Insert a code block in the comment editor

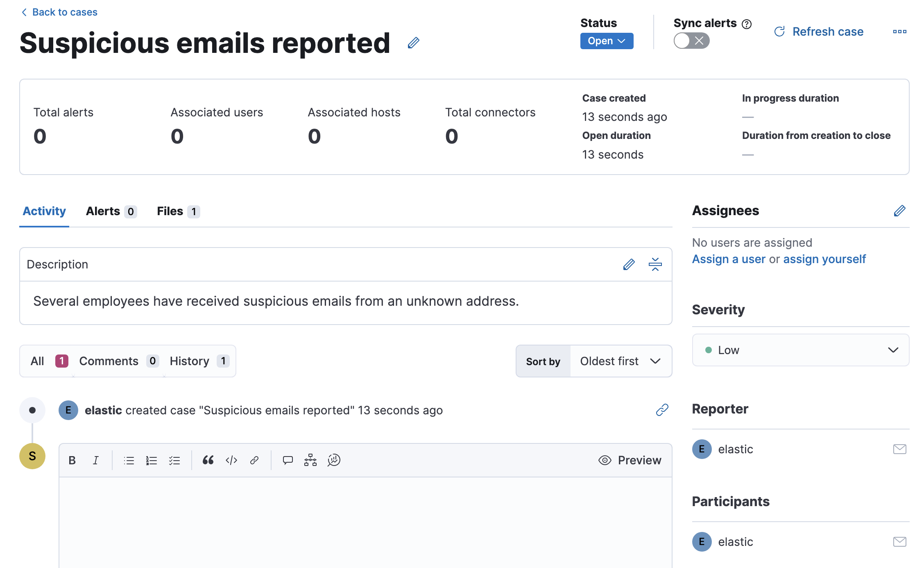click(231, 460)
